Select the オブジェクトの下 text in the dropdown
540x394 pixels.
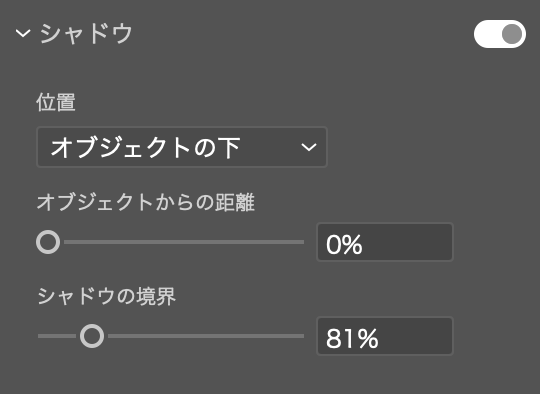tap(145, 147)
